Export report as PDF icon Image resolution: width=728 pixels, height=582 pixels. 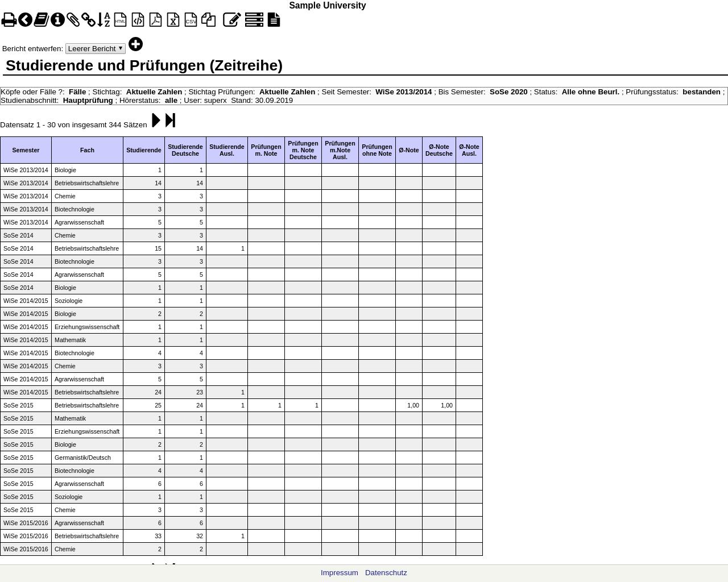(x=155, y=20)
